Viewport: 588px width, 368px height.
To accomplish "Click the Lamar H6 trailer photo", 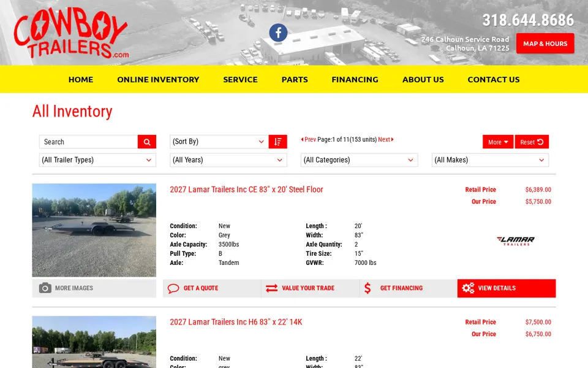I will [x=94, y=342].
